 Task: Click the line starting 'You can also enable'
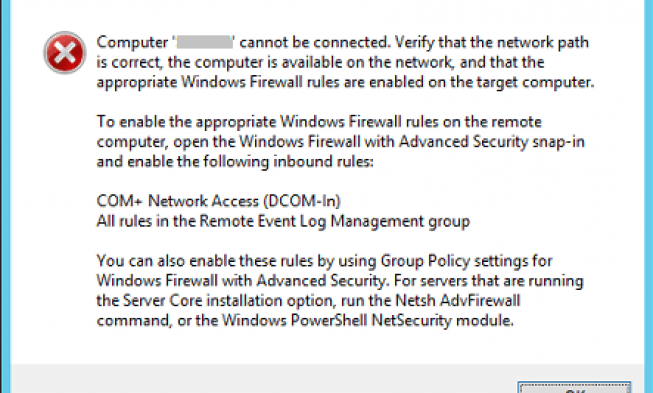pos(324,261)
